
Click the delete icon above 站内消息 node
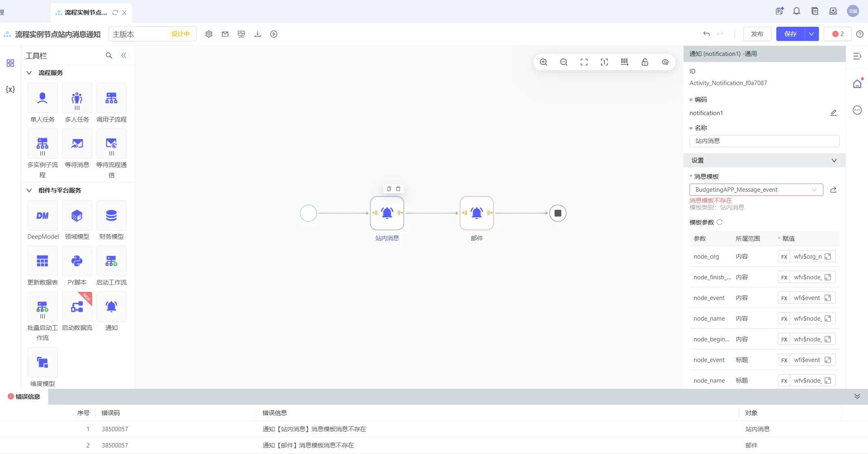(x=398, y=189)
